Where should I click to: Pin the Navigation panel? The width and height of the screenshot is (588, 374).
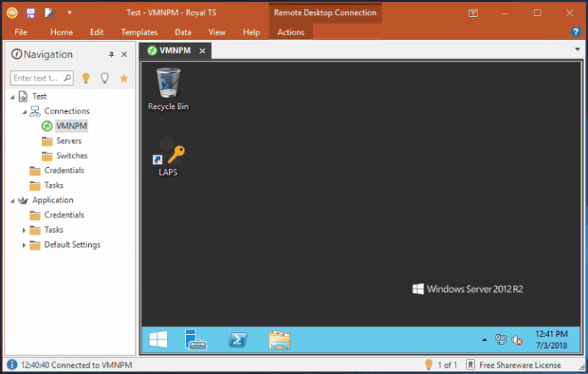coord(111,54)
